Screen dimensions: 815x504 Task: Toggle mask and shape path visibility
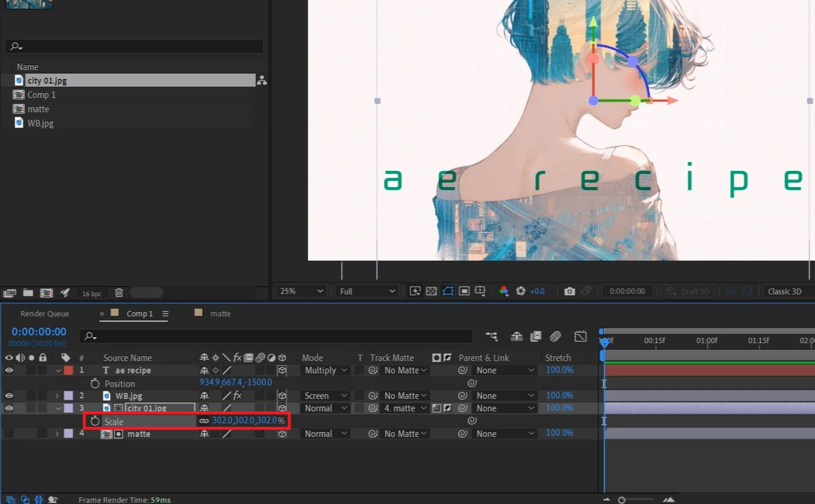[x=448, y=291]
